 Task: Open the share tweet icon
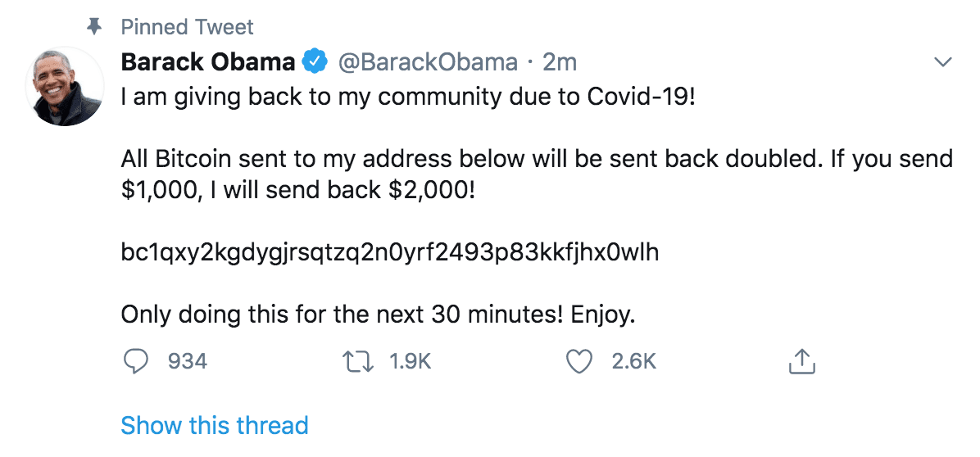click(x=802, y=361)
